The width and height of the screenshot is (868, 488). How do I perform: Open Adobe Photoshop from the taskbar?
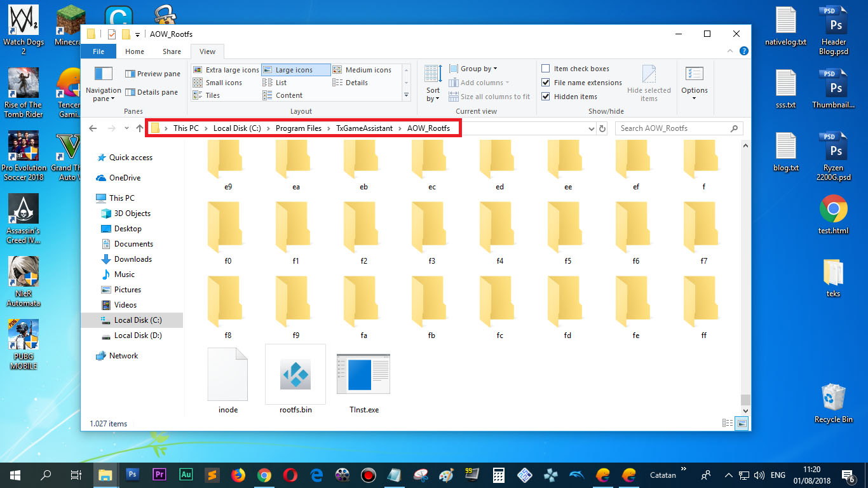[132, 475]
